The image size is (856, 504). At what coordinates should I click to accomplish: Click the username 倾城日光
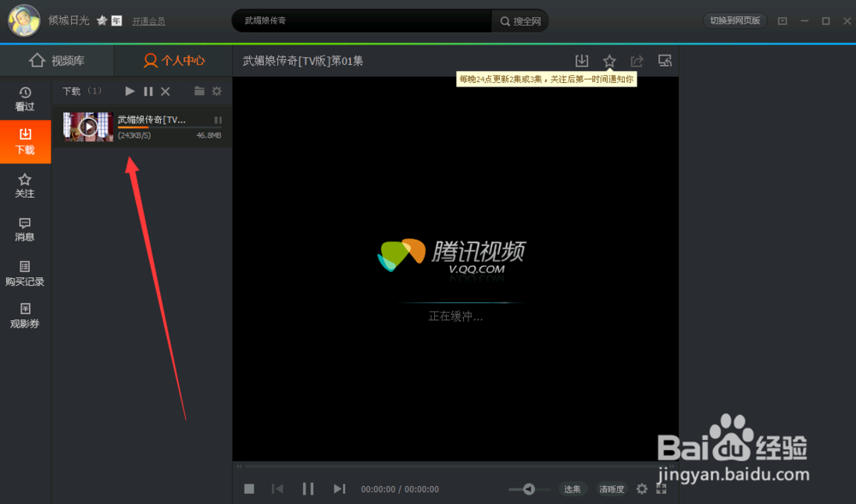pos(68,21)
